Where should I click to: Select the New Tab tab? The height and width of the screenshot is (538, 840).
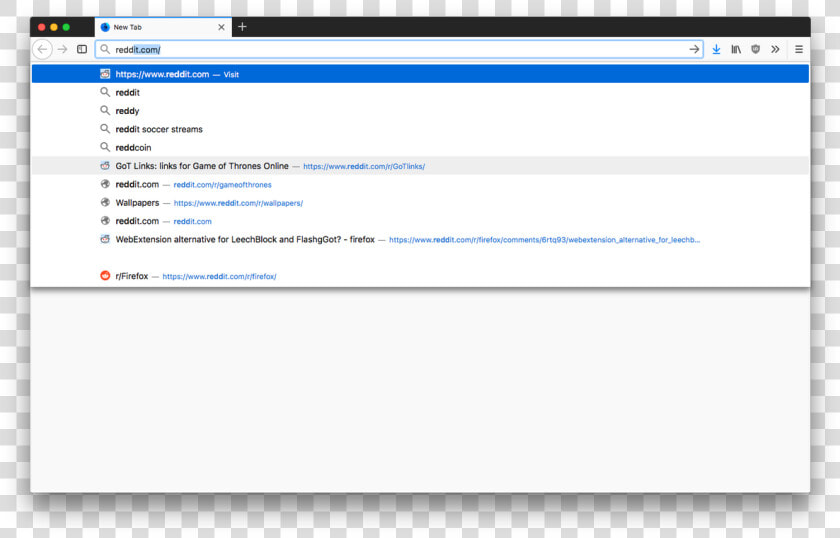163,27
